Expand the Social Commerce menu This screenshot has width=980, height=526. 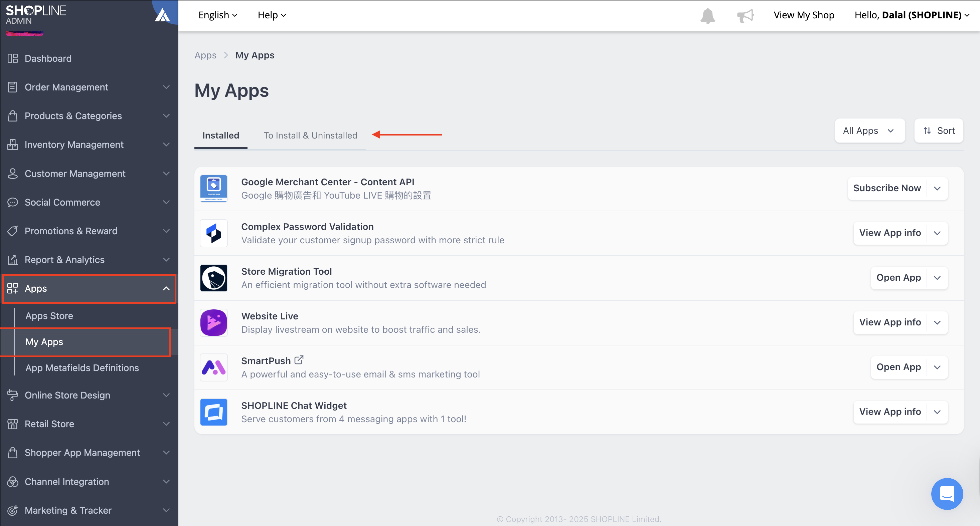[x=166, y=202]
